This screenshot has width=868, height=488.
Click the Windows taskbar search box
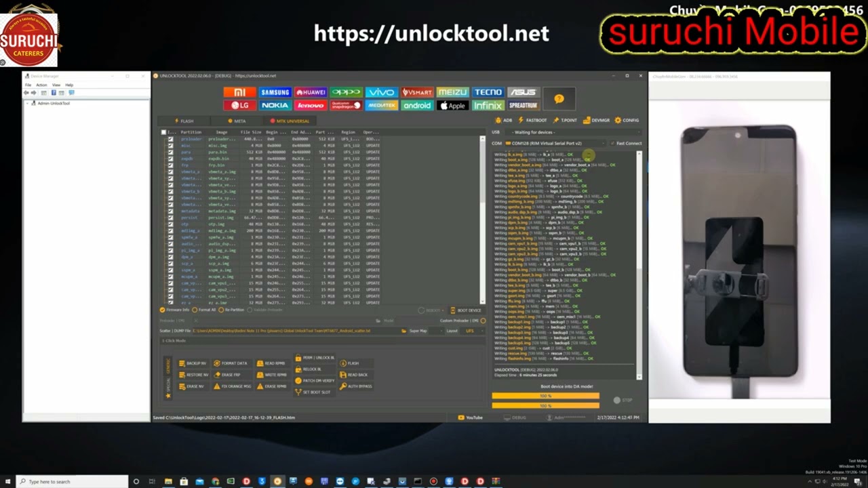point(73,481)
